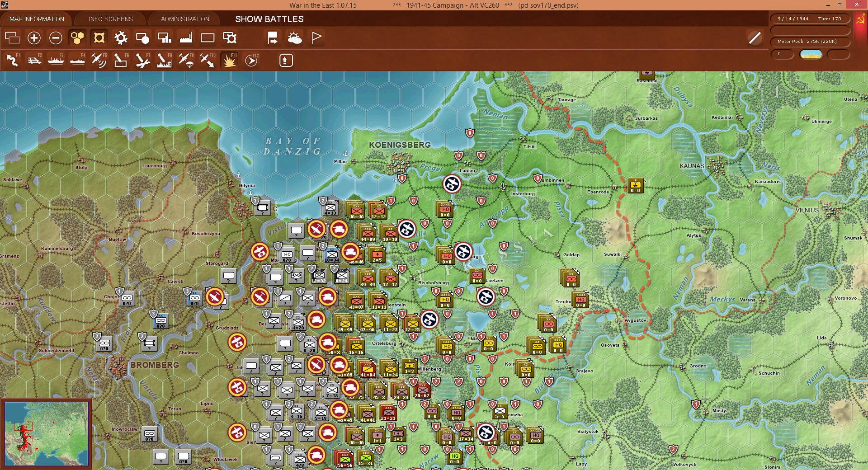Select the F9 air transport mode

[x=186, y=60]
